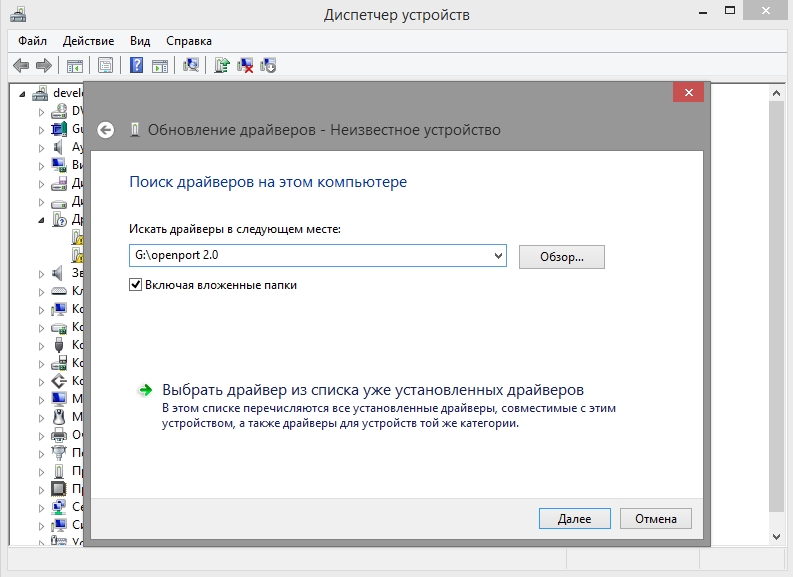Expand the mouse devices category arrow
The image size is (793, 577).
(41, 418)
